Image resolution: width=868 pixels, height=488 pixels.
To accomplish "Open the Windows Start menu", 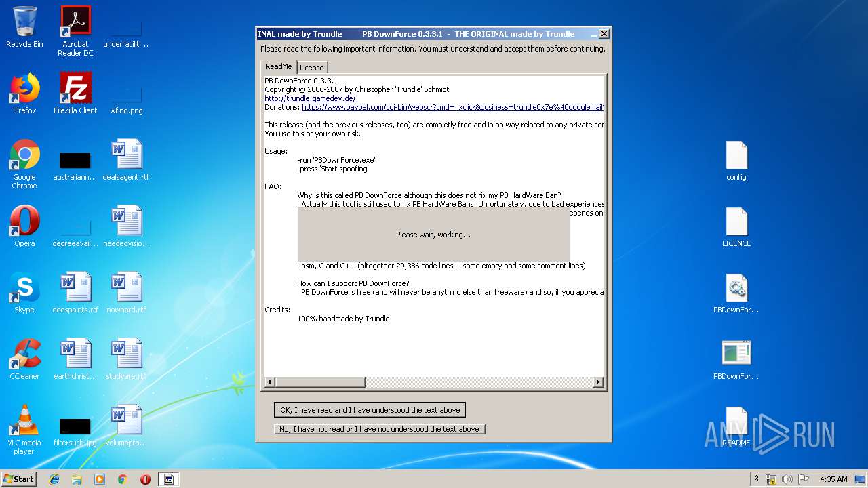I will point(19,479).
